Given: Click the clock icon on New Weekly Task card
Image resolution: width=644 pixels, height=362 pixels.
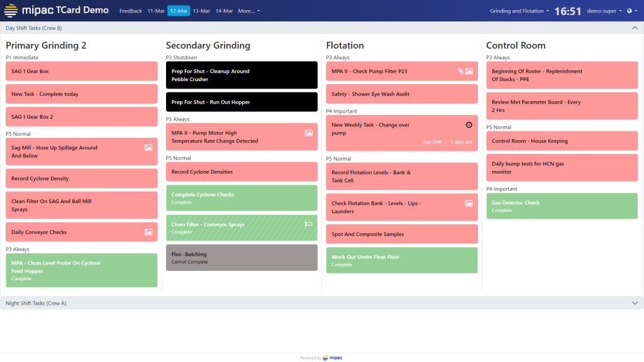Looking at the screenshot, I should (469, 124).
